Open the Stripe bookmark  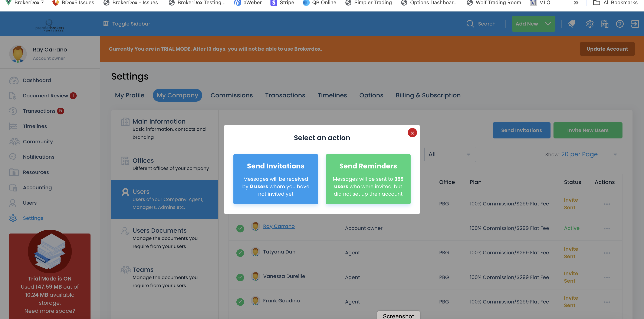click(x=282, y=3)
